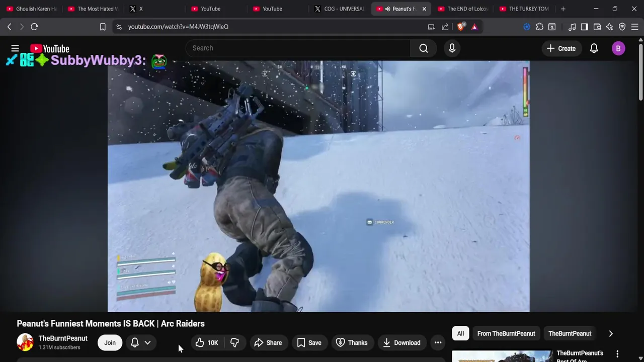644x362 pixels.
Task: Open the browser main menu
Action: [x=635, y=27]
